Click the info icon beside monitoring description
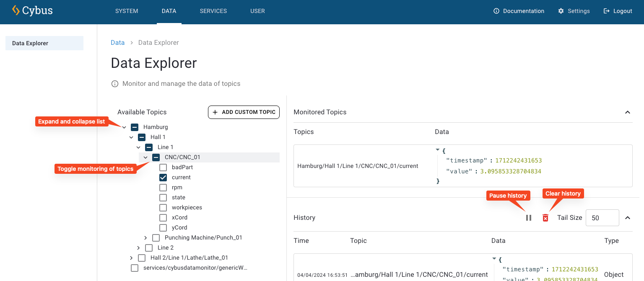Viewport: 644px width, 281px height. 115,83
